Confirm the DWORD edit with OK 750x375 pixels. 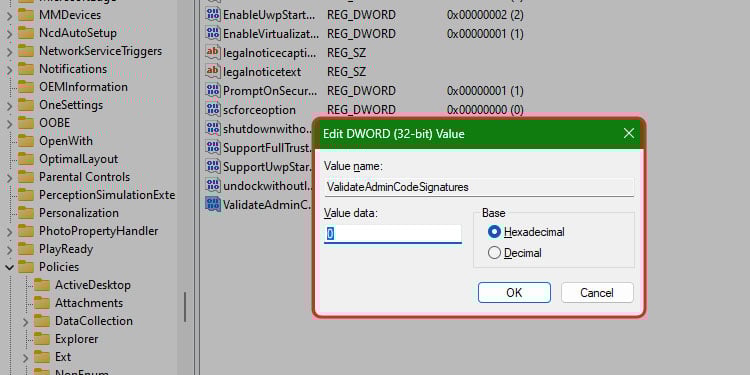pos(514,292)
